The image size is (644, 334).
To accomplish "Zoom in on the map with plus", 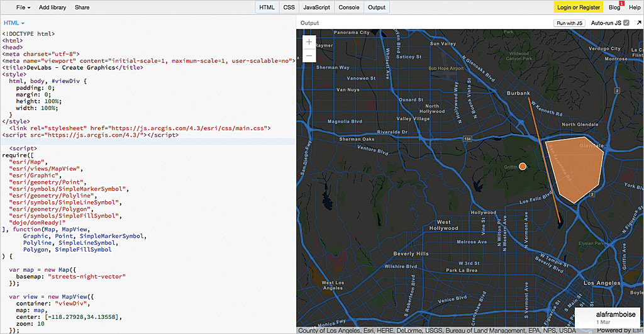I will click(x=309, y=42).
